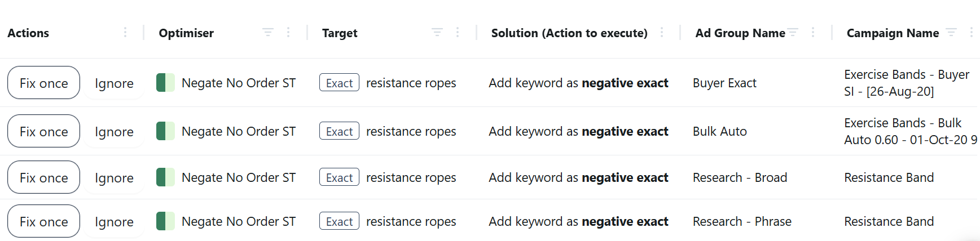This screenshot has height=241, width=980.
Task: Click green swatch in Buyer Exact row
Action: pyautogui.click(x=165, y=83)
